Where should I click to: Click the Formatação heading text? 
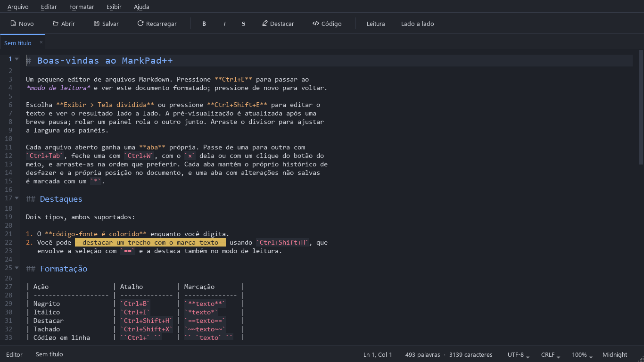tap(64, 269)
